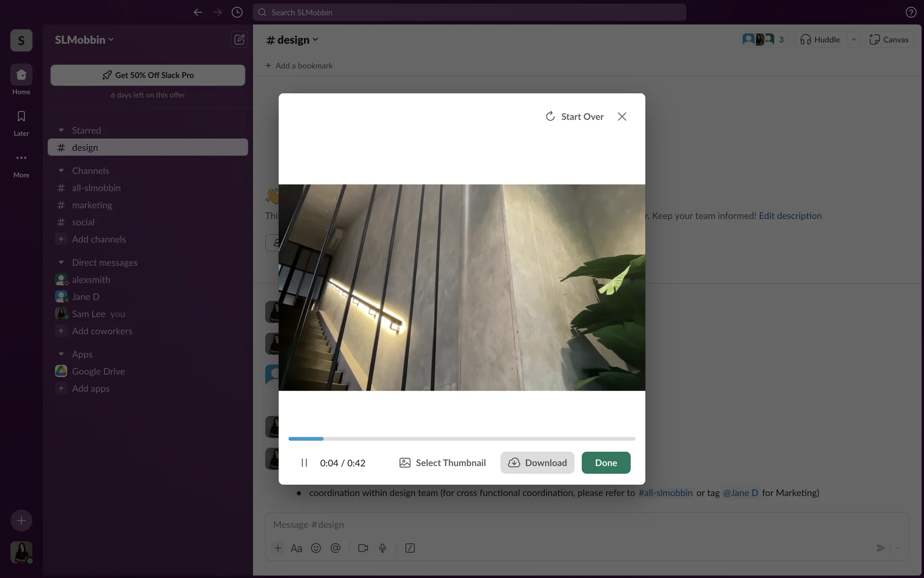Click the new message compose icon
Viewport: 924px width, 578px height.
tap(239, 39)
